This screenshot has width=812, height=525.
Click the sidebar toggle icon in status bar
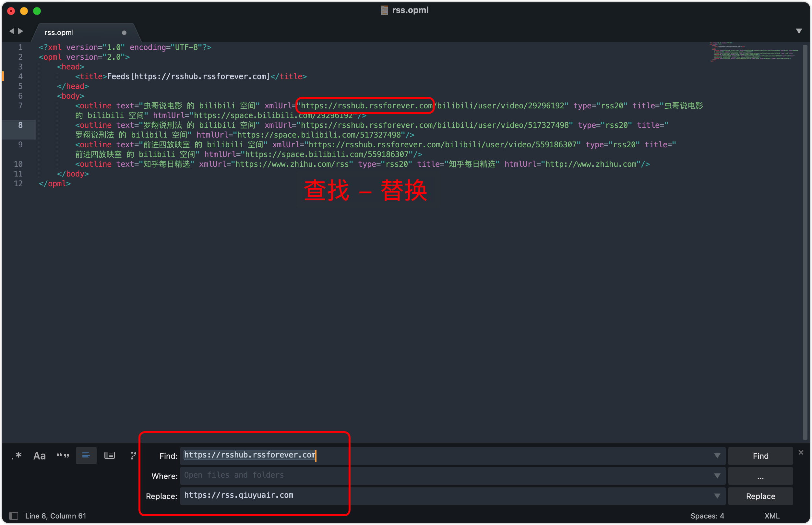(x=14, y=516)
